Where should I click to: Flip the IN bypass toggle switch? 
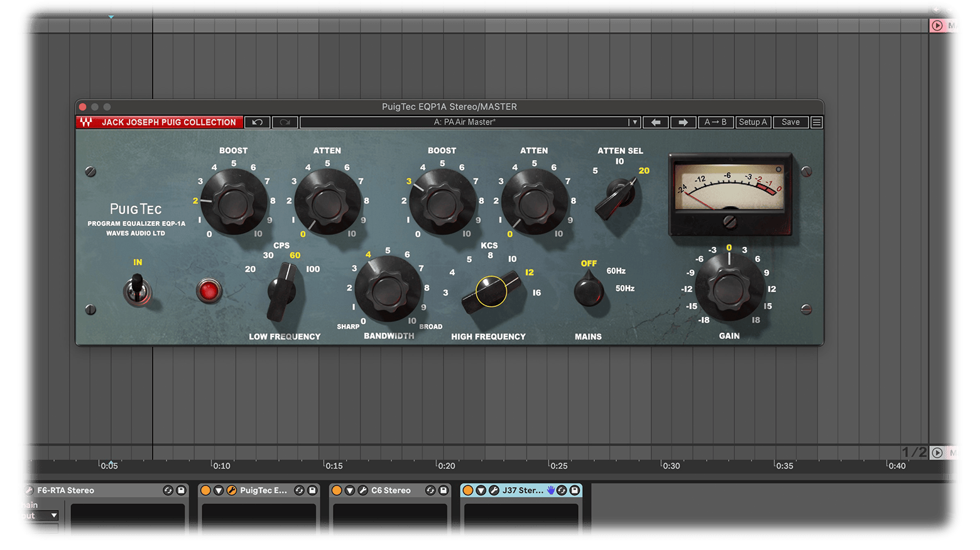tap(138, 290)
